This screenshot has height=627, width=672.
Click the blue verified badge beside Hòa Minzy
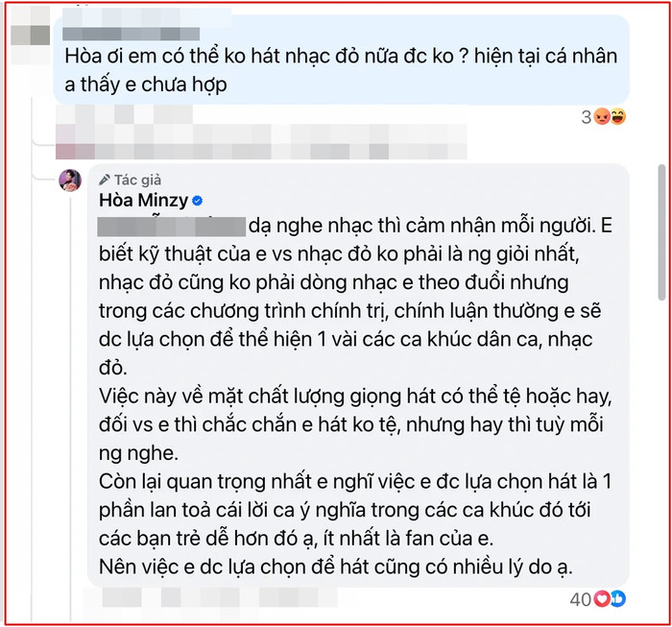[x=198, y=200]
